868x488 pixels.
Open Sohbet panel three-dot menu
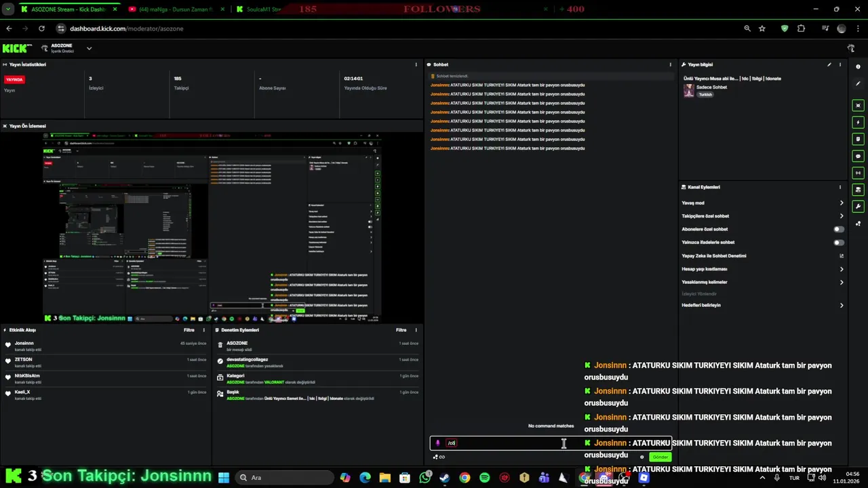671,64
